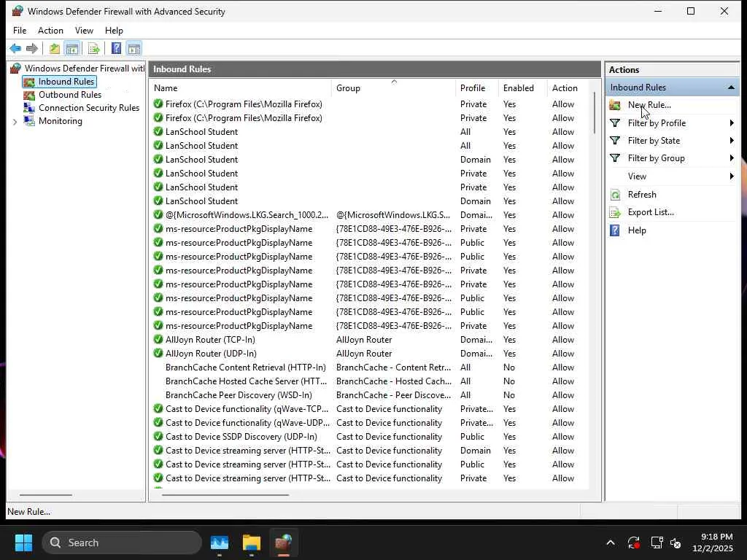Select BranchCache Peer Discovery (WSD-In) rule

click(x=370, y=395)
